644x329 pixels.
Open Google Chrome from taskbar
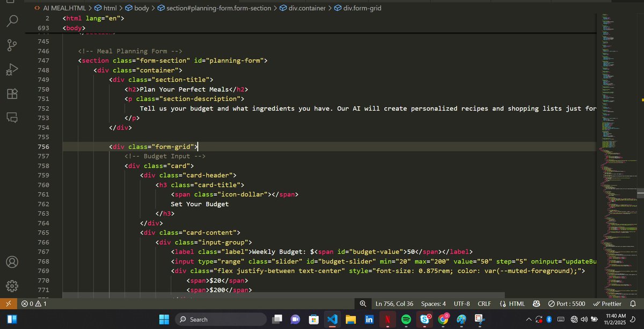(x=443, y=319)
